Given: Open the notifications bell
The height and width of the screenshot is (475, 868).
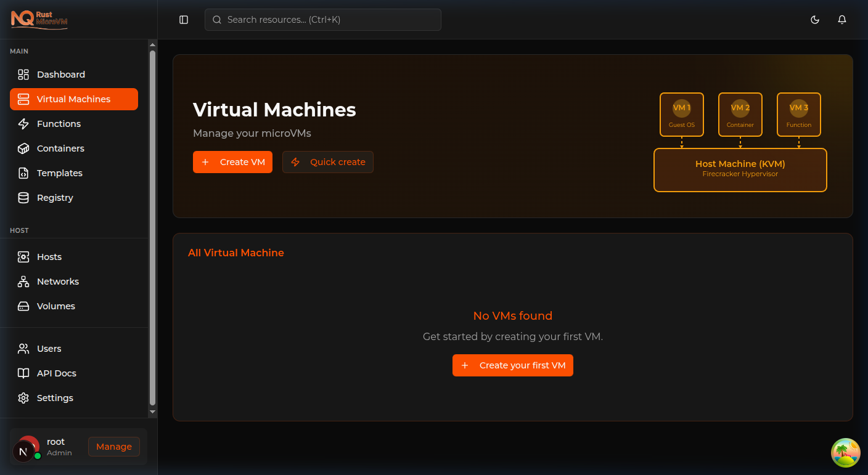Looking at the screenshot, I should [x=842, y=20].
